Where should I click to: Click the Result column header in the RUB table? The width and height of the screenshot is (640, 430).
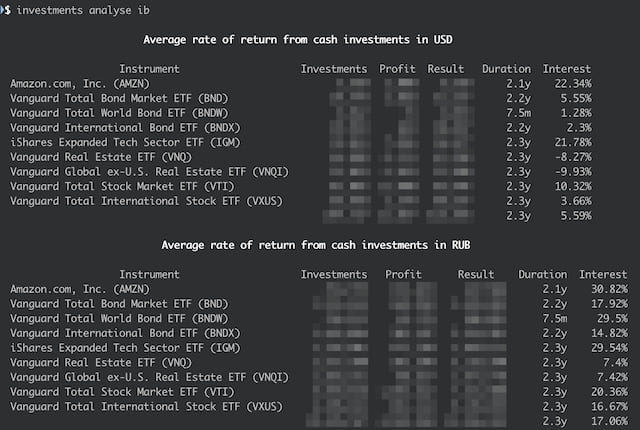pos(476,275)
